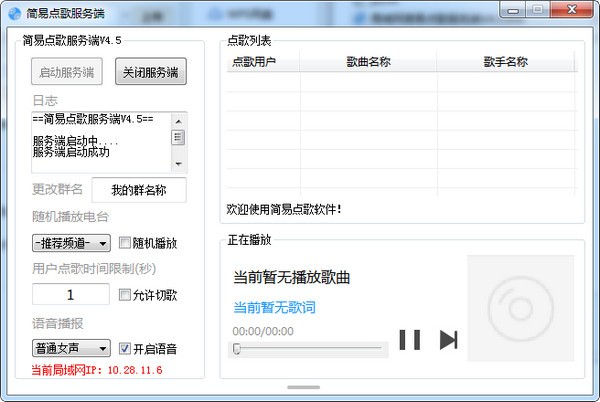Click the playback progress slider handle
600x402 pixels.
(237, 348)
